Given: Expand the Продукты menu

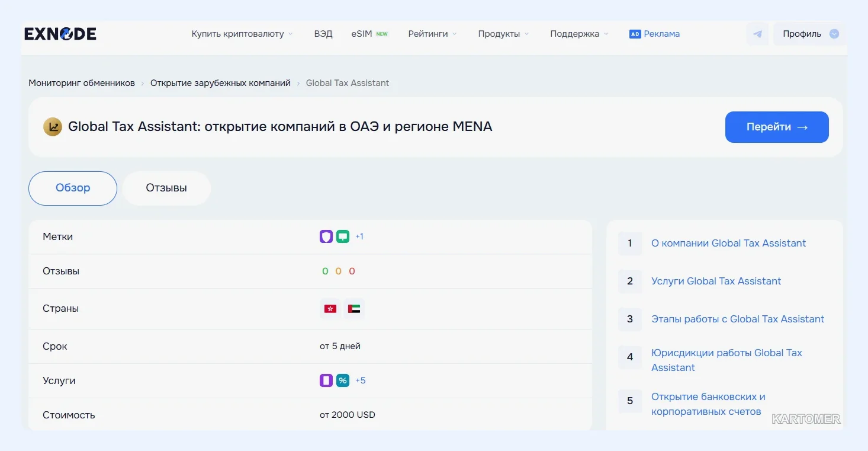Looking at the screenshot, I should point(503,34).
